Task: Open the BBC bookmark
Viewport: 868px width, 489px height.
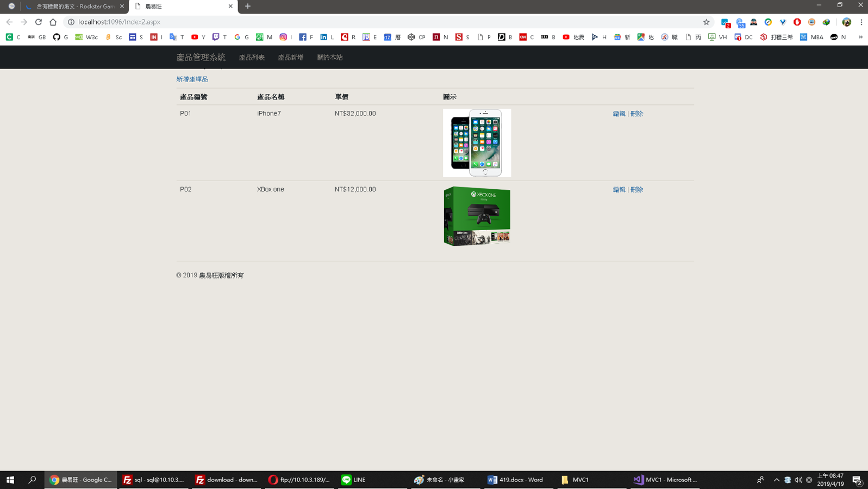Action: tap(548, 37)
